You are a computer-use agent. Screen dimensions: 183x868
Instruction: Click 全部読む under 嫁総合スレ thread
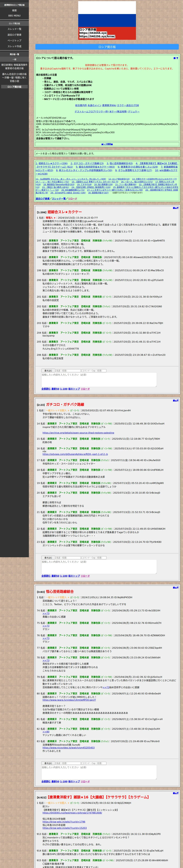[x=46, y=389]
